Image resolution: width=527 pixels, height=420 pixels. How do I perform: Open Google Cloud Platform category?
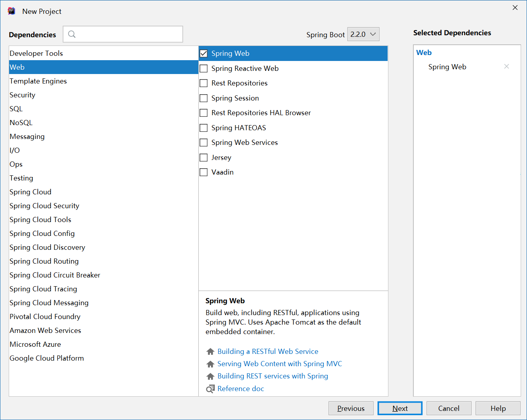click(x=103, y=358)
